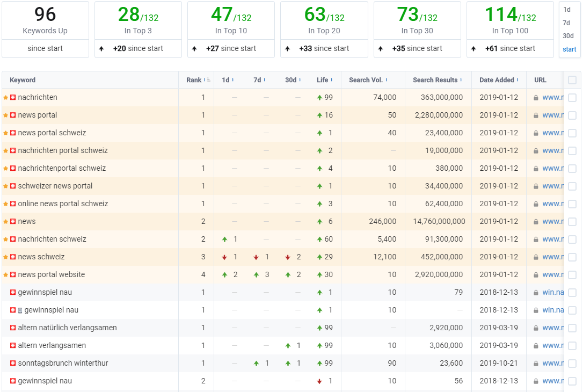Screen dimensions: 583x392
Task: Click the mobile device icon beside gewinnspiel nau
Action: pos(20,310)
